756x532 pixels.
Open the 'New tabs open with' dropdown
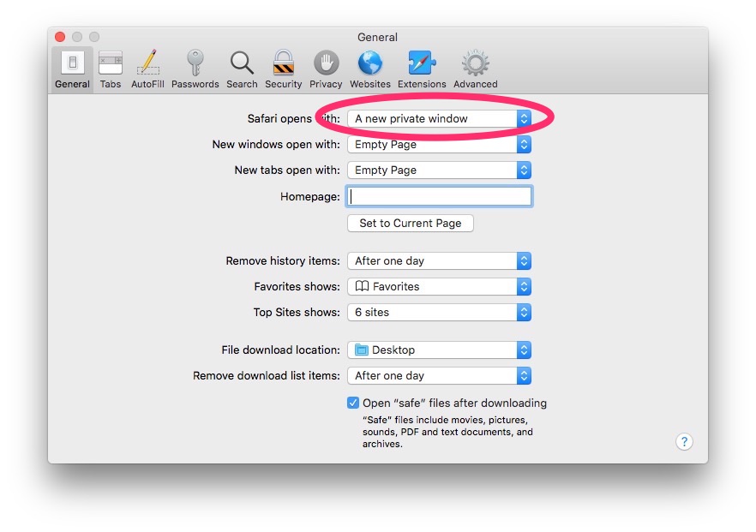tap(439, 170)
